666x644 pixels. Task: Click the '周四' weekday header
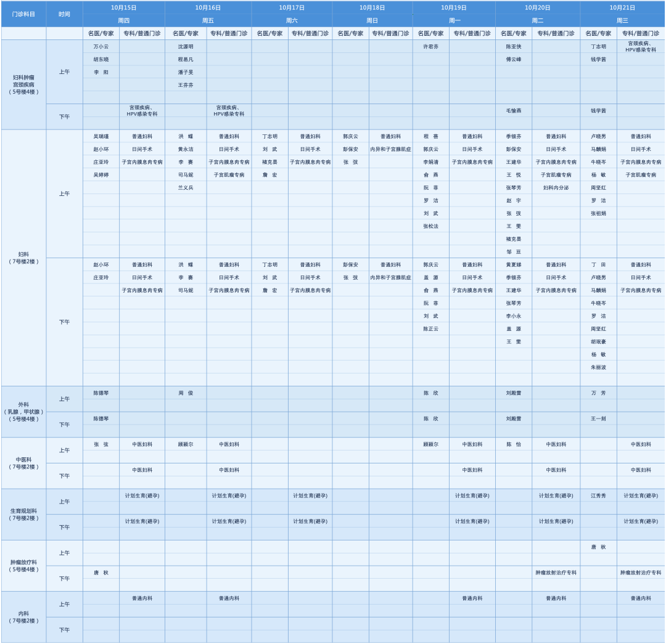[123, 20]
